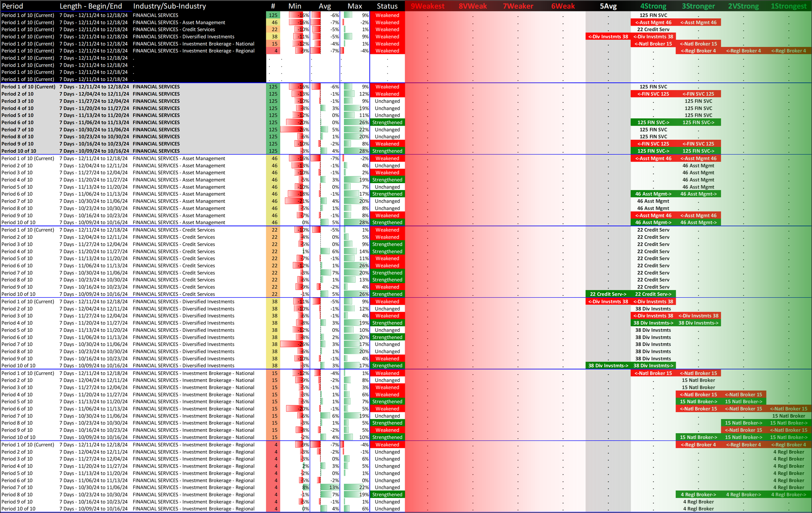The width and height of the screenshot is (812, 513).
Task: Click the Period column header
Action: click(x=13, y=6)
